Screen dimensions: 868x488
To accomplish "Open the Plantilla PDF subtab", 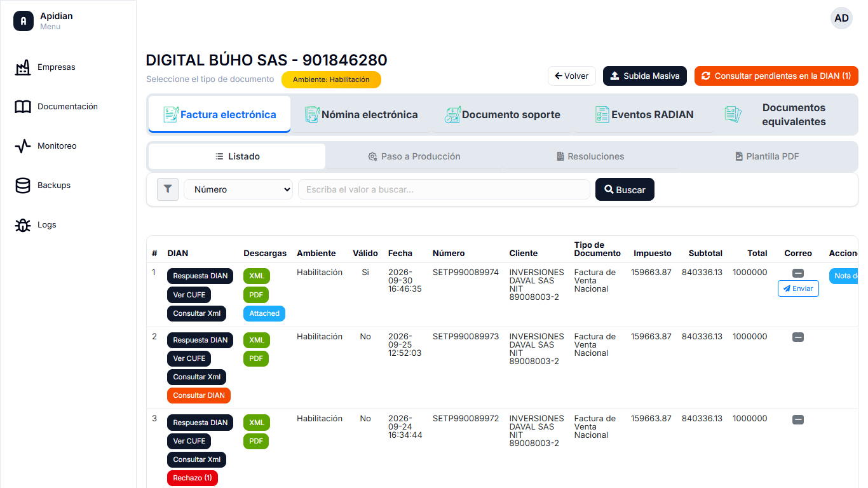I will coord(767,156).
